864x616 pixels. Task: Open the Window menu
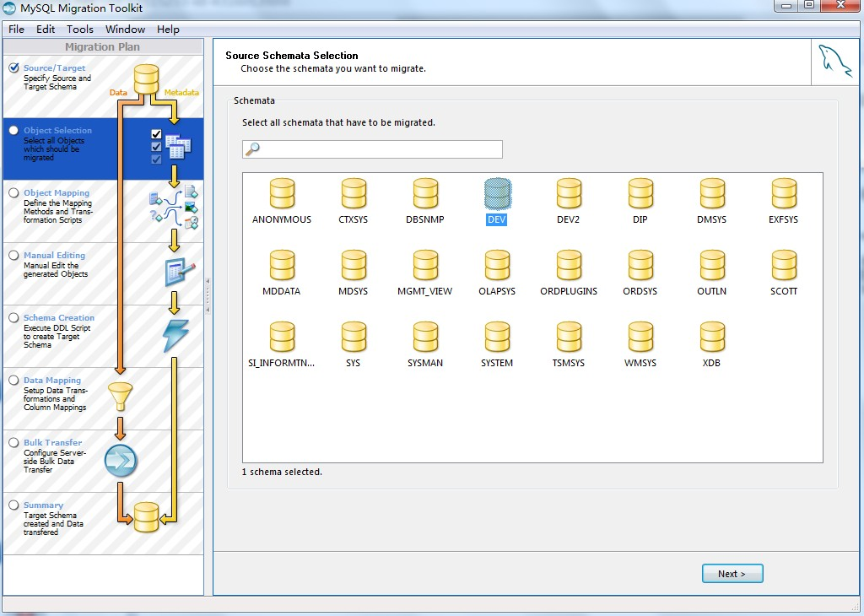[x=125, y=30]
